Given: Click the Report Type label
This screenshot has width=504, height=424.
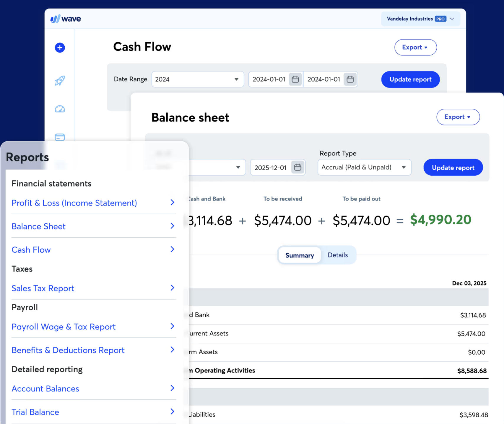Looking at the screenshot, I should pos(338,153).
